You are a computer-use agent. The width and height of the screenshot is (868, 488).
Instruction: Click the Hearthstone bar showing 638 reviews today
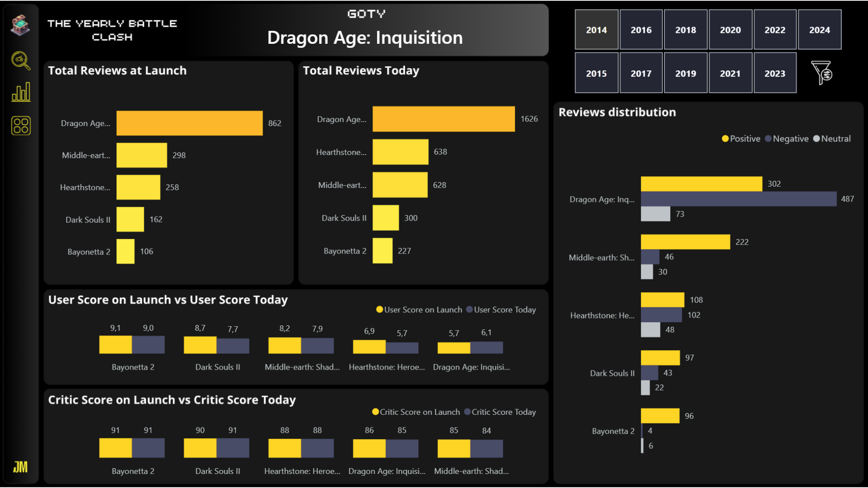click(x=400, y=152)
